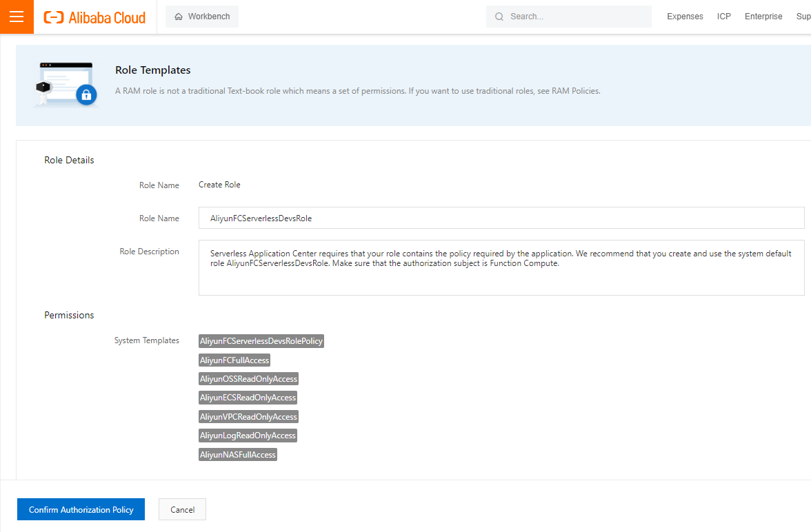Select the AliyunECSReadOnlyAccess template tag
811x532 pixels.
point(248,398)
